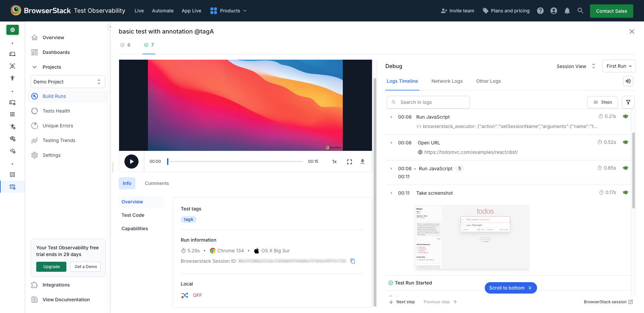Download the session video
Viewport: 644px width, 313px height.
tap(362, 162)
